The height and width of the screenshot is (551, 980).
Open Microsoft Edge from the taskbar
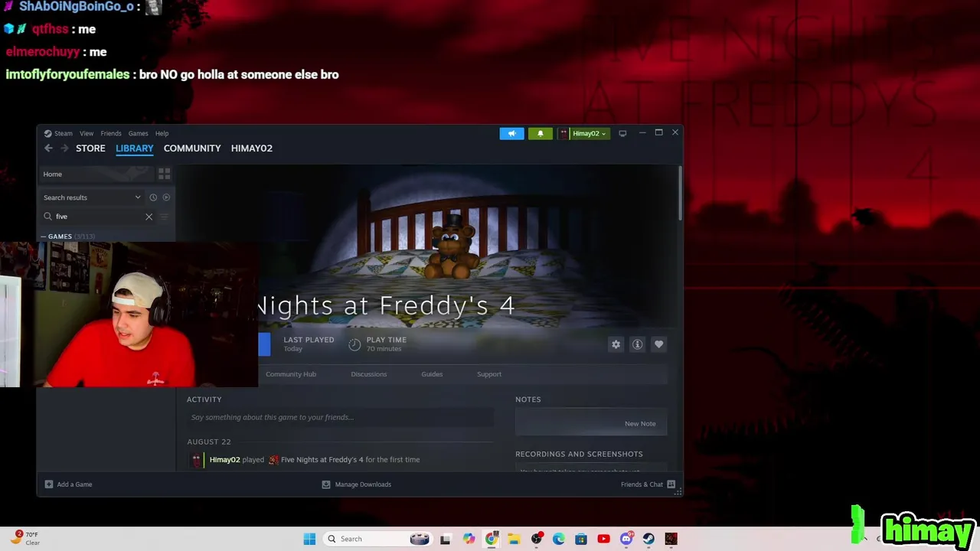click(559, 539)
